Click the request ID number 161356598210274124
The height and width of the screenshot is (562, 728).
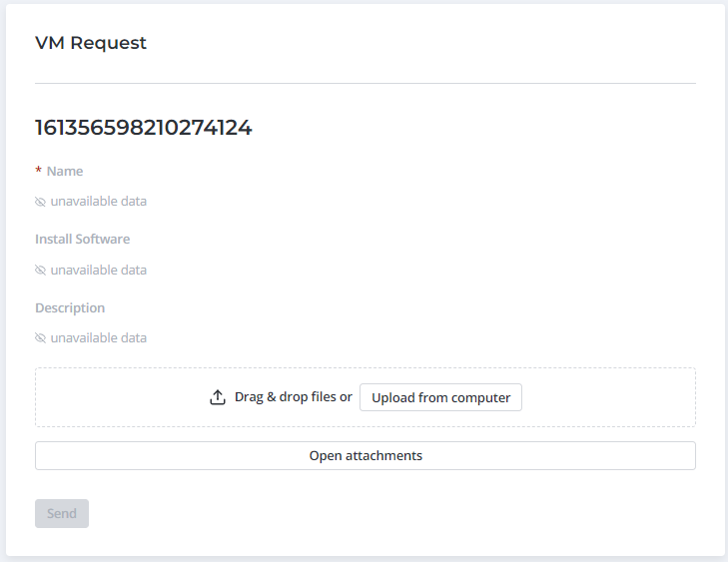[143, 128]
